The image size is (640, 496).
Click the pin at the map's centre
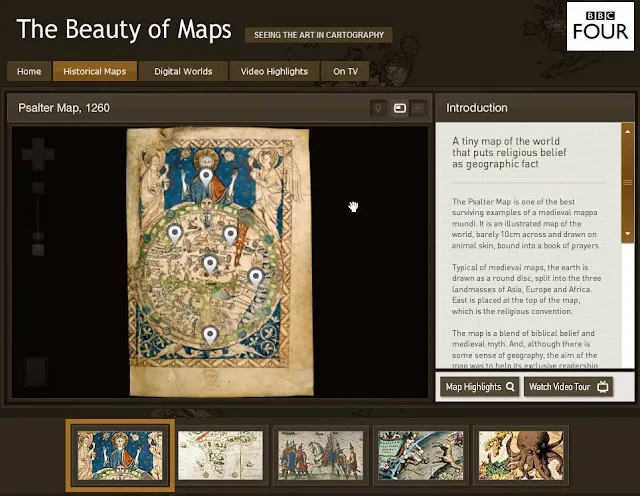pos(210,264)
